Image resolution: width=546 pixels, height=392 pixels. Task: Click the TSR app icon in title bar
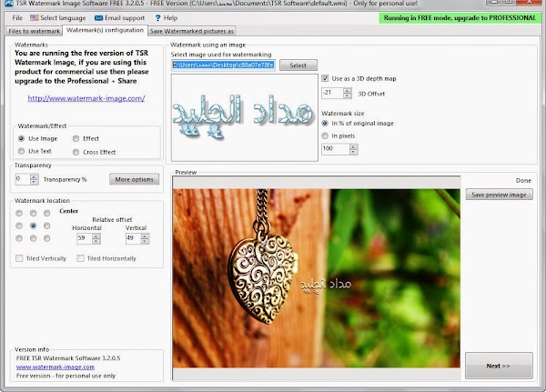coord(9,4)
